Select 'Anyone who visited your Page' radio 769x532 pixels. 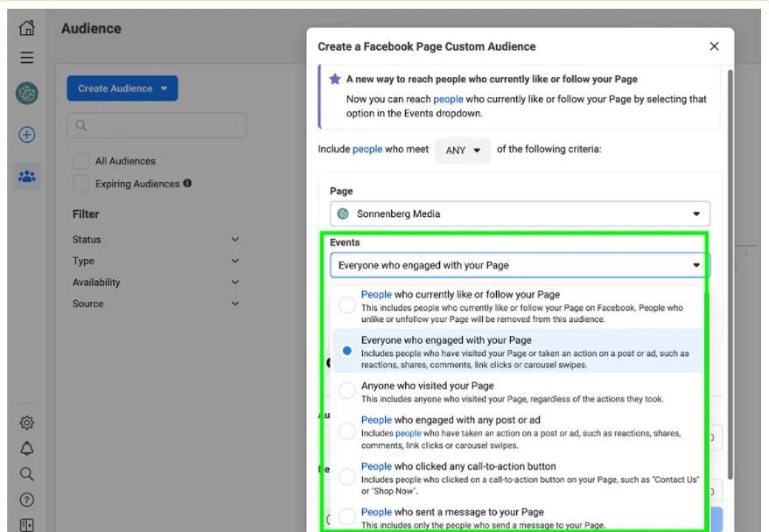(347, 390)
